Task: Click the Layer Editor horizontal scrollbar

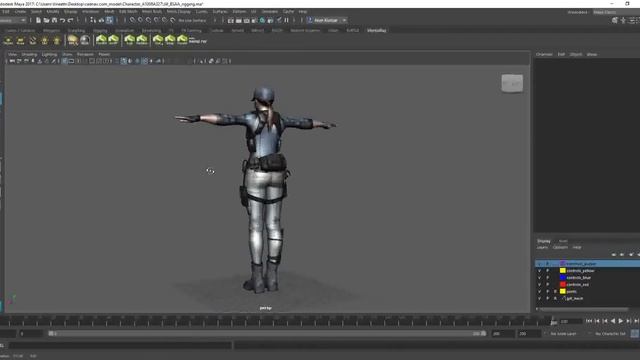Action: 584,309
